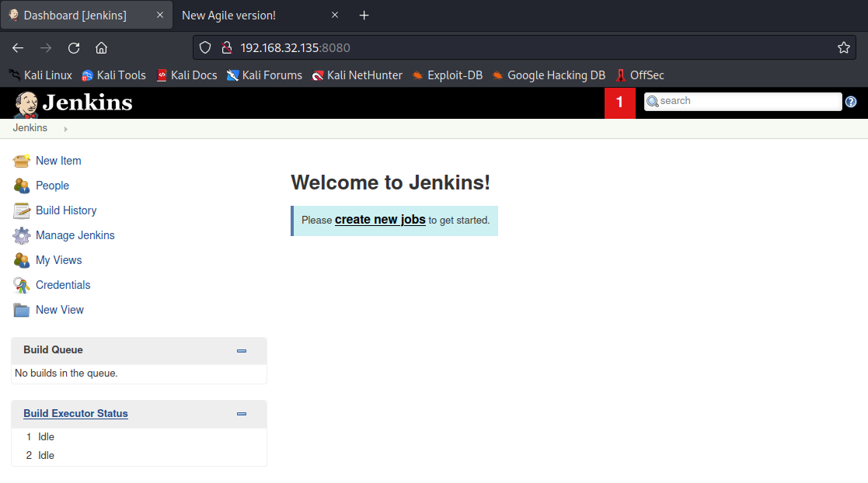868x483 pixels.
Task: Click the New View folder icon
Action: tap(22, 311)
